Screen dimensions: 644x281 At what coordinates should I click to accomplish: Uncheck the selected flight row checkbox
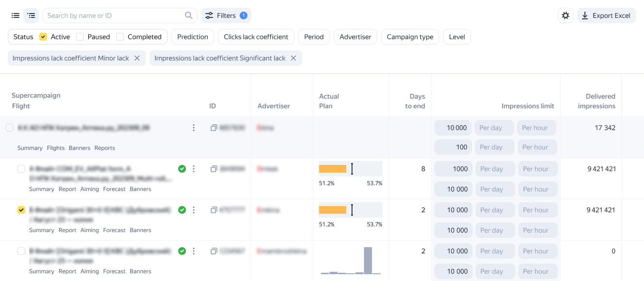pyautogui.click(x=21, y=210)
